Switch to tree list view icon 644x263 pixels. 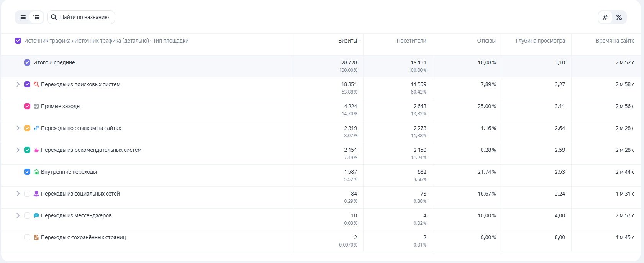[36, 17]
